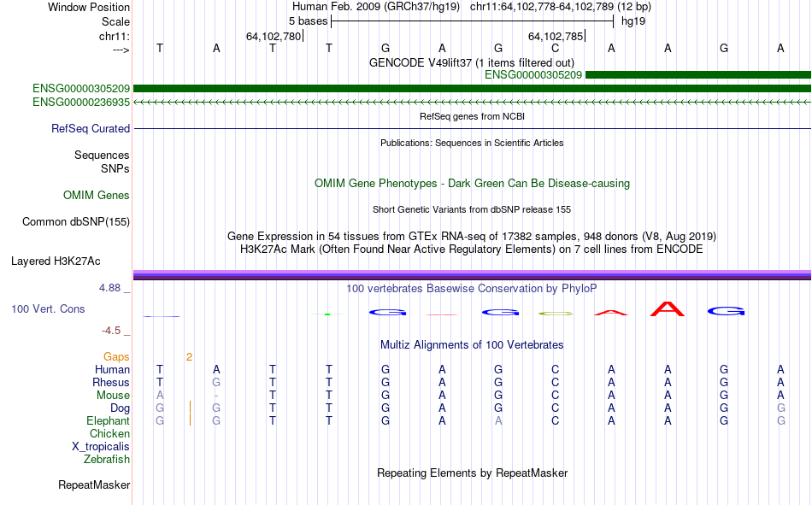Viewport: 812px width, 505px height.
Task: Click GENCODE V49lift37 track title
Action: [x=472, y=62]
